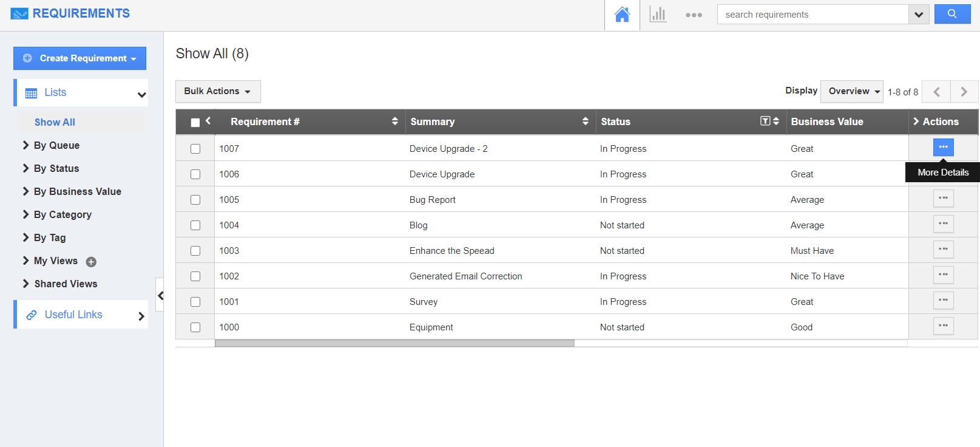Check the box for requirement 1003

click(x=195, y=251)
